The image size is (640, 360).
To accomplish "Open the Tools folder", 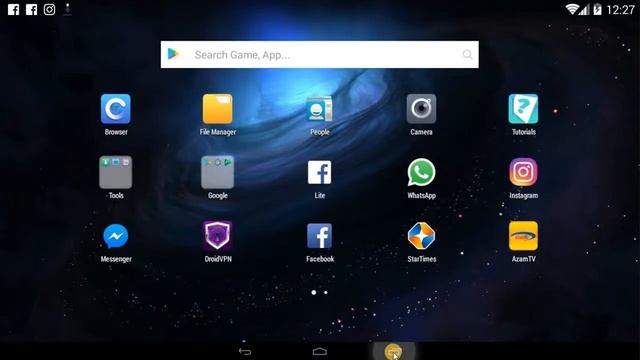I will click(x=116, y=172).
